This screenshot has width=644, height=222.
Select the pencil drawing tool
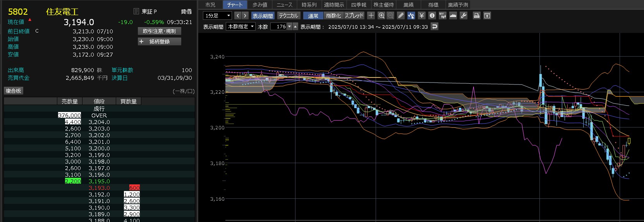coord(401,15)
